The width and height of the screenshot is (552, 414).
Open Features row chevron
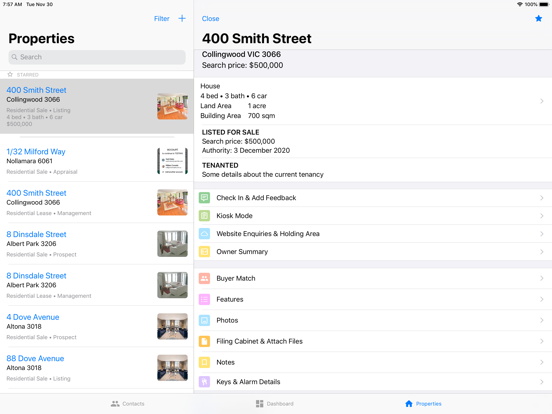541,299
